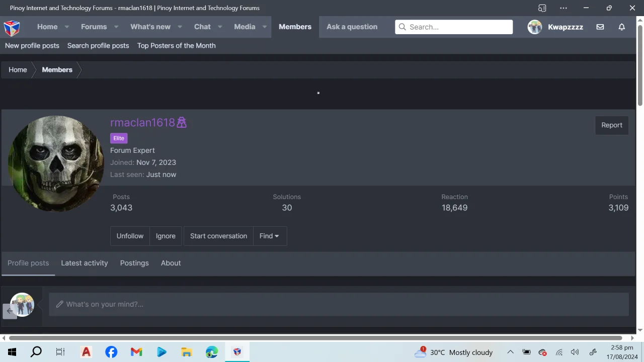
Task: Click the Ignore button
Action: coord(166,236)
